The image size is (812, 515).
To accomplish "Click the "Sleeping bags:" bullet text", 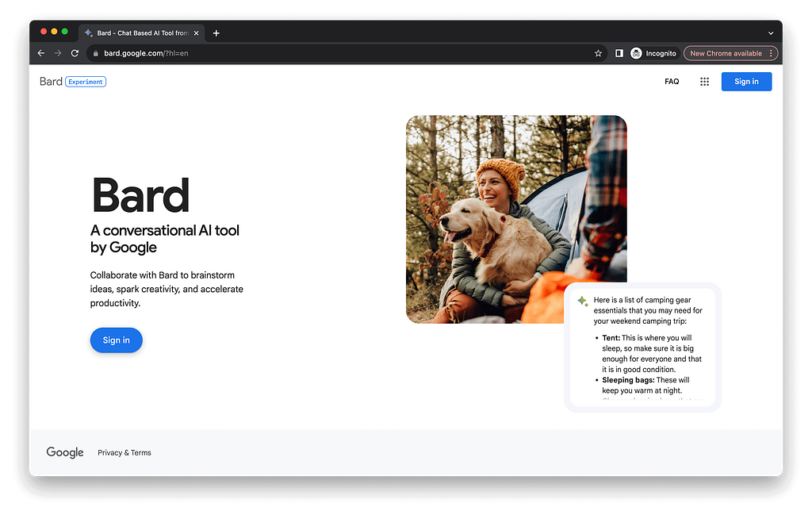I will [628, 380].
